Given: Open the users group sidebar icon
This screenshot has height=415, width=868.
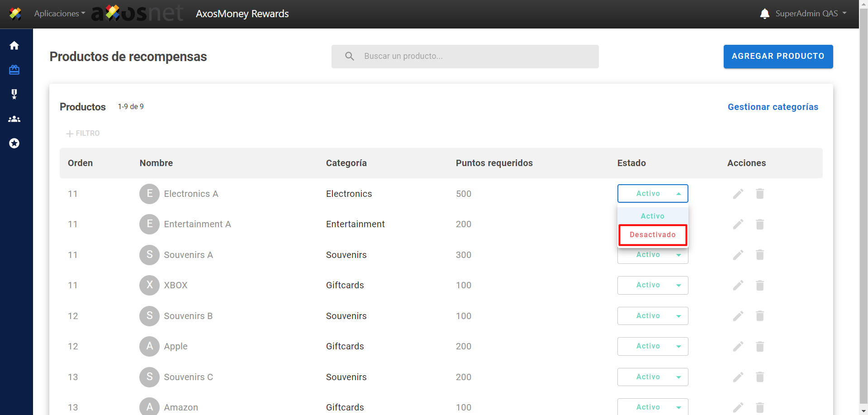Looking at the screenshot, I should [x=14, y=119].
